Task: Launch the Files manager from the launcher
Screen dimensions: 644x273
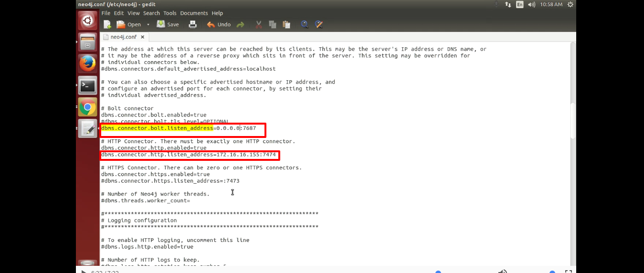Action: coord(87,42)
